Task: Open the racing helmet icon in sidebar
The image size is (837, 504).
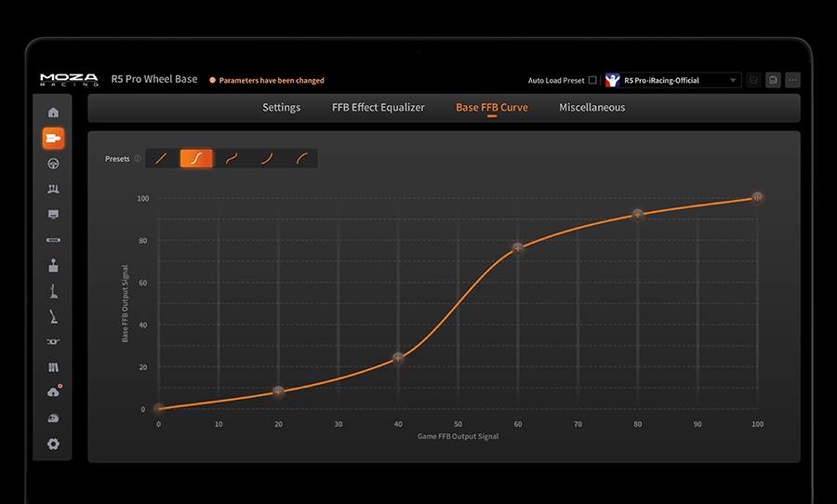Action: [53, 418]
